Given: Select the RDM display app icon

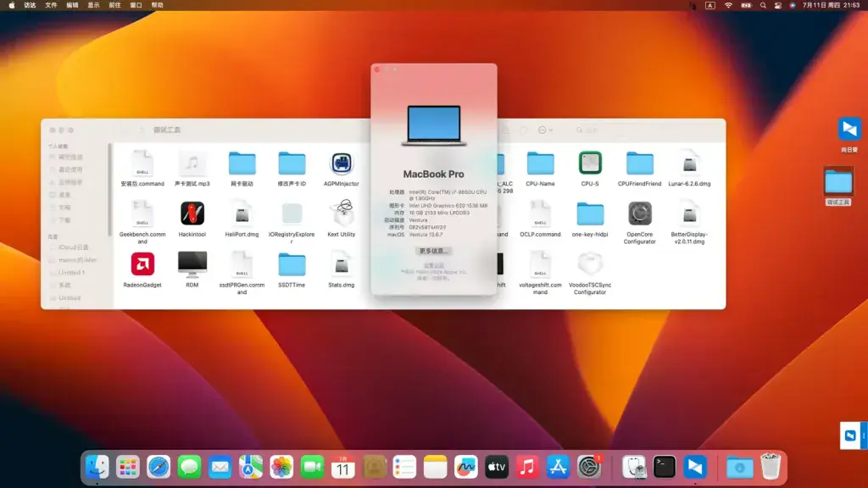Looking at the screenshot, I should coord(192,264).
